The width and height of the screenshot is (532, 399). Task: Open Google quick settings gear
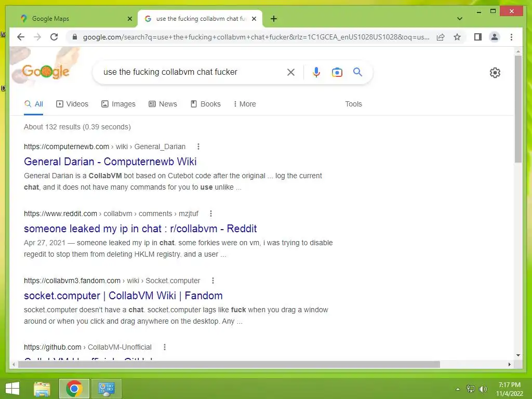(495, 73)
